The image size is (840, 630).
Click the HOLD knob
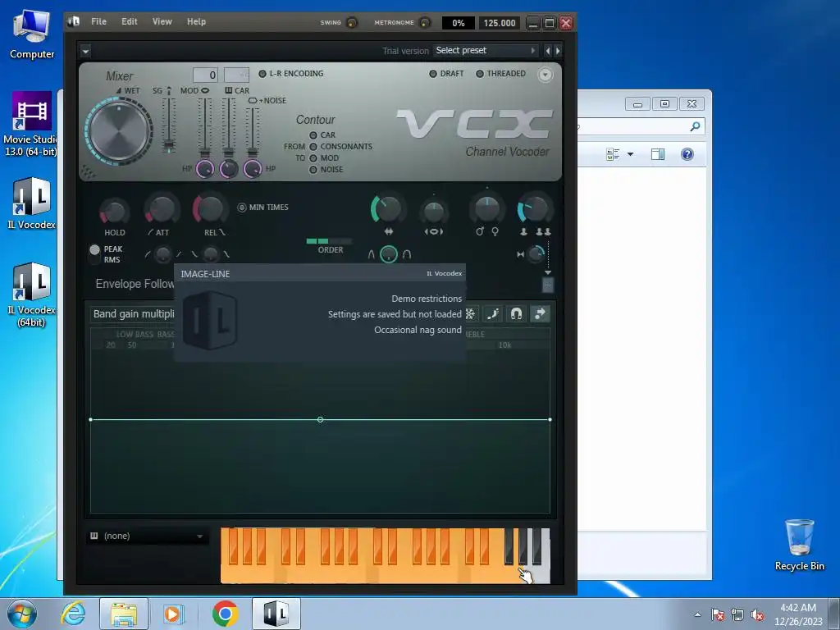tap(114, 212)
